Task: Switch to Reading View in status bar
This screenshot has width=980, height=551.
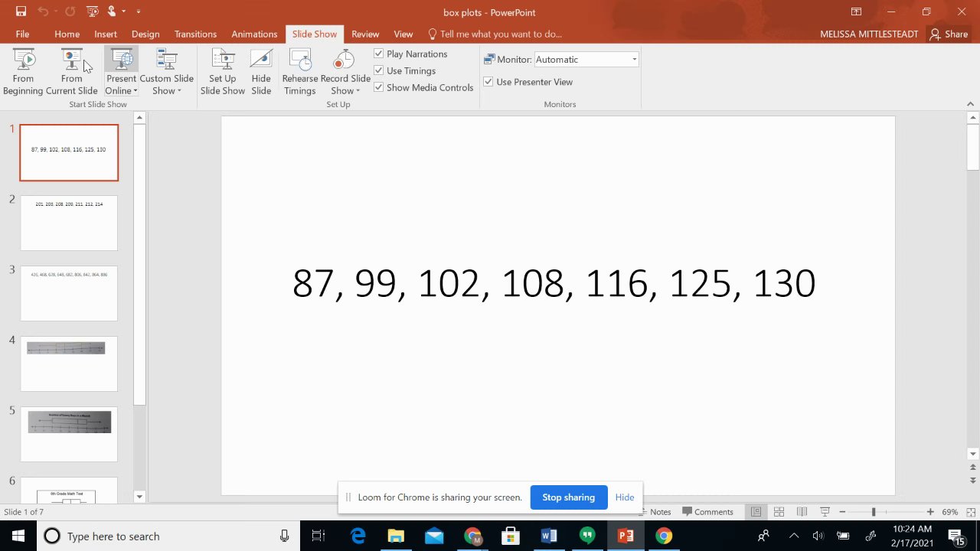Action: click(802, 512)
